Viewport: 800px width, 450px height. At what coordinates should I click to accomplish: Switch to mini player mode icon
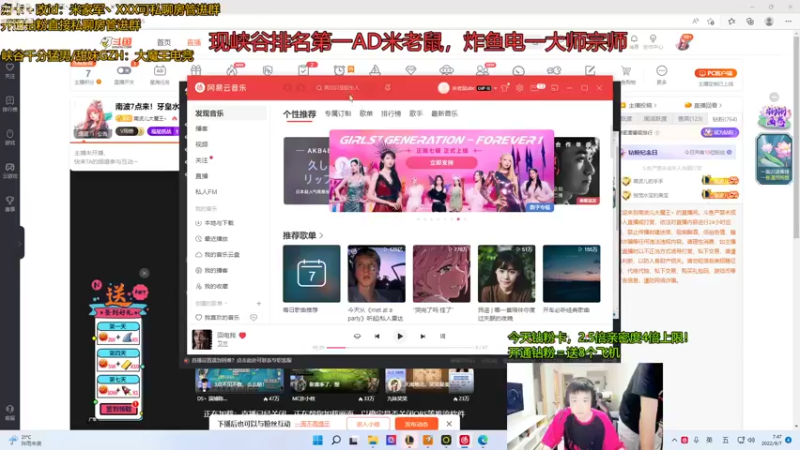(555, 88)
